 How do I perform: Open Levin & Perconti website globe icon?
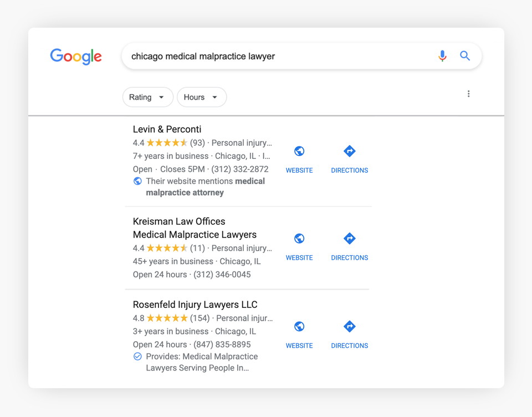[299, 151]
